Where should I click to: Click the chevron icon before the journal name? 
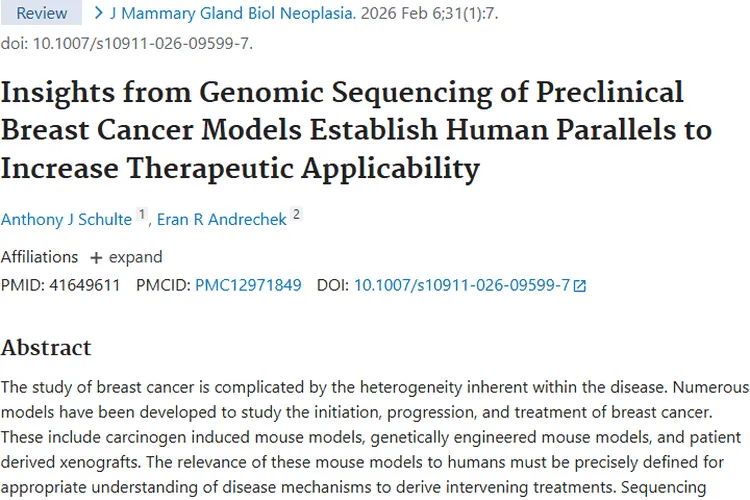click(x=98, y=13)
